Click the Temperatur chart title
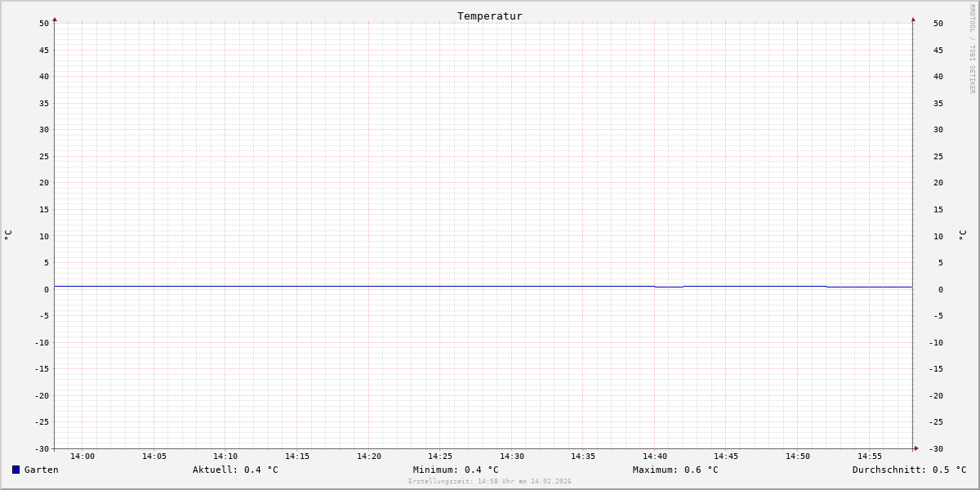 pos(490,16)
